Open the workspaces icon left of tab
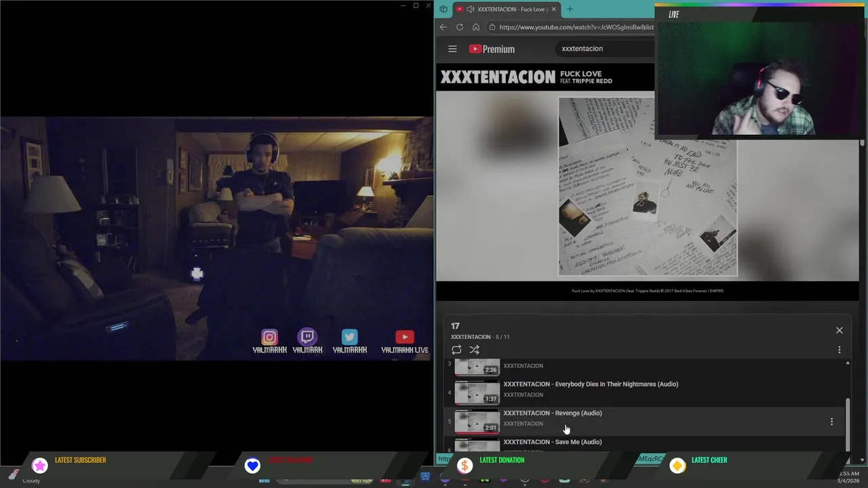The image size is (868, 488). pyautogui.click(x=443, y=9)
